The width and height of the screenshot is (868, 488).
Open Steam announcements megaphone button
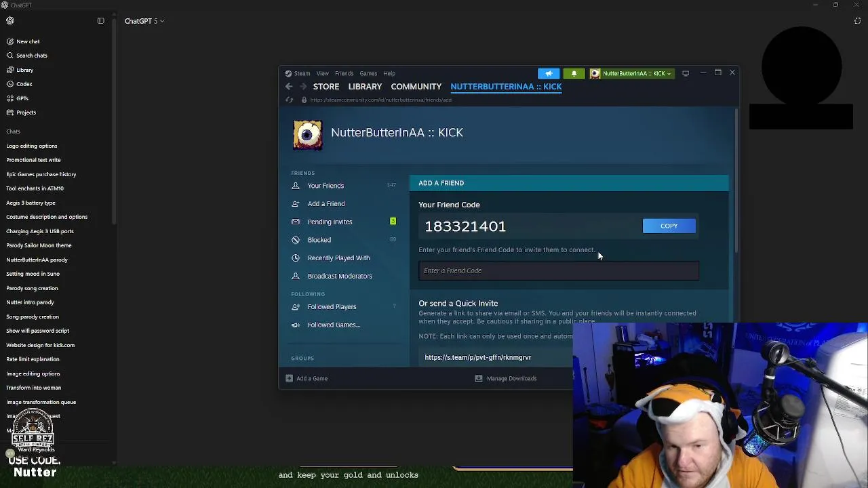tap(549, 73)
